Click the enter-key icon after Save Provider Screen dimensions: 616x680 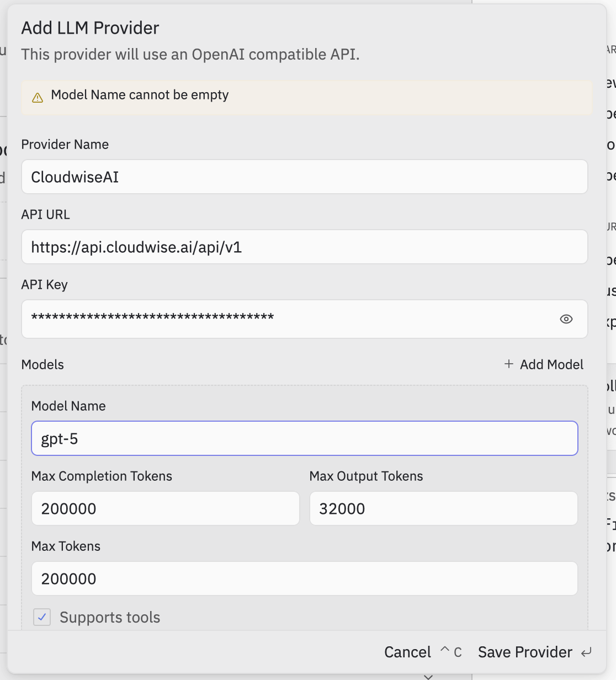tap(586, 652)
